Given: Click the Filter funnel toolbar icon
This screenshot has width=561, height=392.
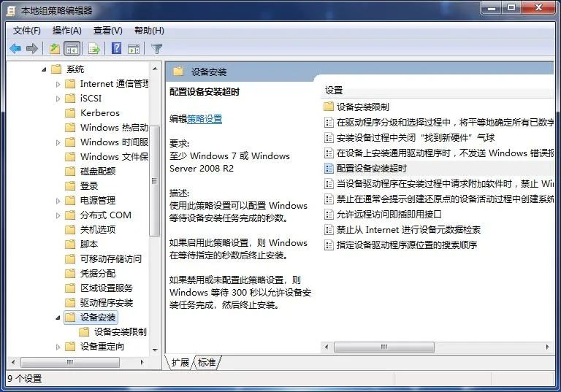Looking at the screenshot, I should (157, 49).
